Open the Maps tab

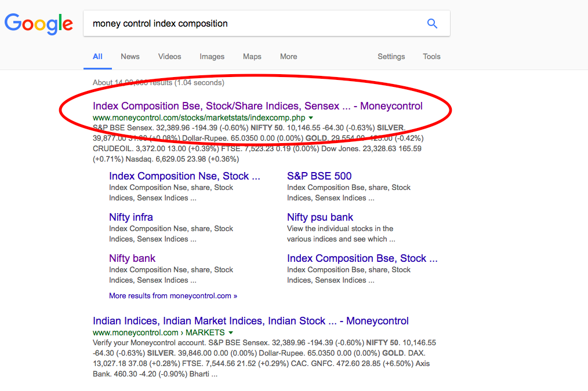pos(252,57)
